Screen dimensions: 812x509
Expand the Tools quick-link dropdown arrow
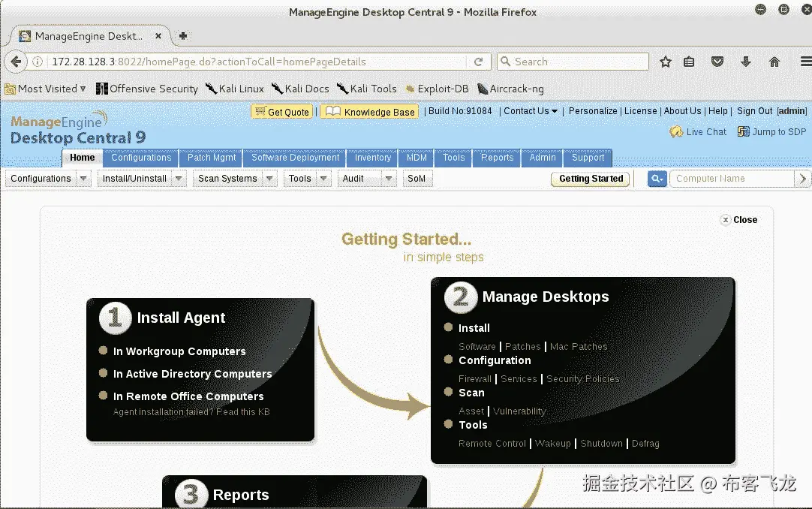point(323,179)
